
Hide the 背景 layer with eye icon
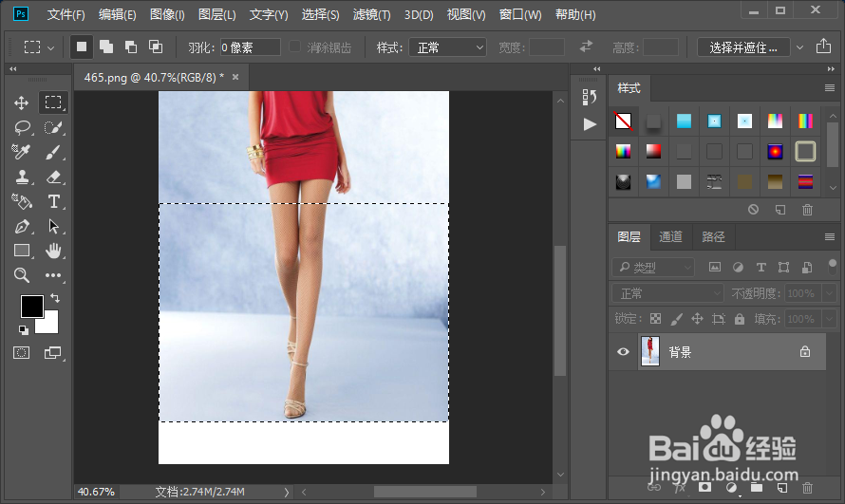pyautogui.click(x=624, y=351)
